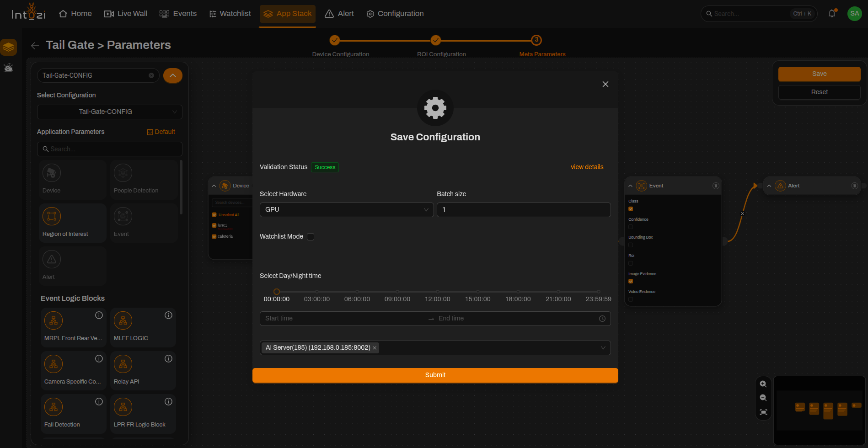Screen dimensions: 868x448
Task: Open the Tail-Gate-CONFIG configuration dropdown
Action: (110, 112)
